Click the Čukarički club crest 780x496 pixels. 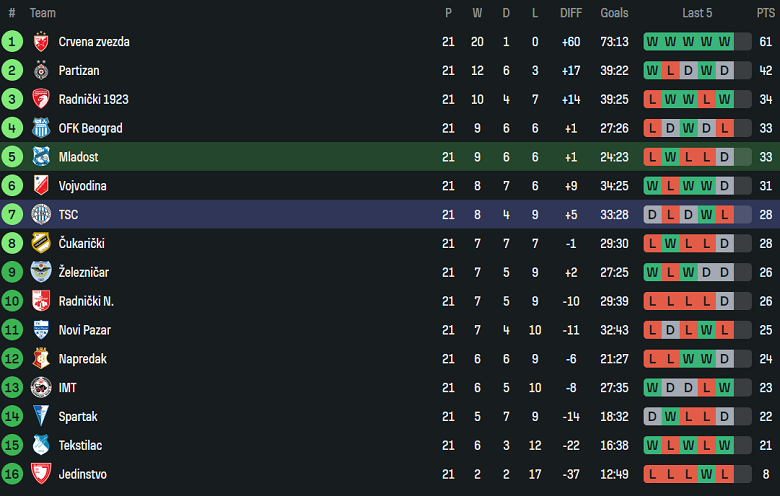click(41, 244)
